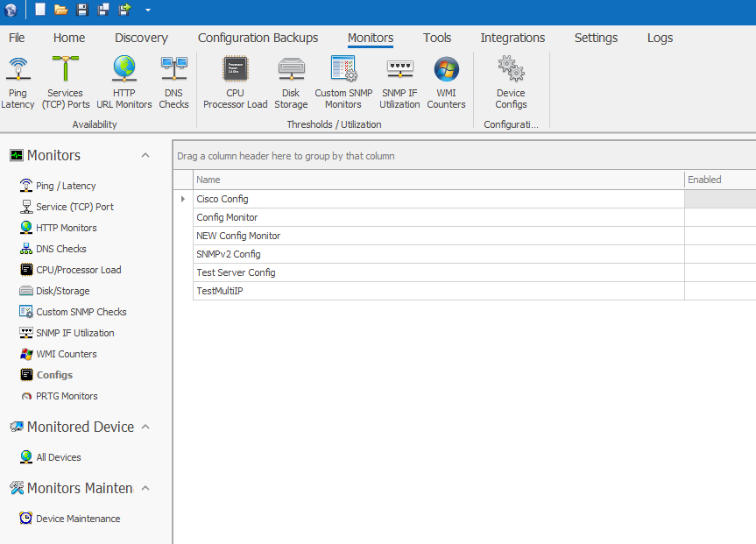
Task: Go to the Integrations tab
Action: coord(512,38)
